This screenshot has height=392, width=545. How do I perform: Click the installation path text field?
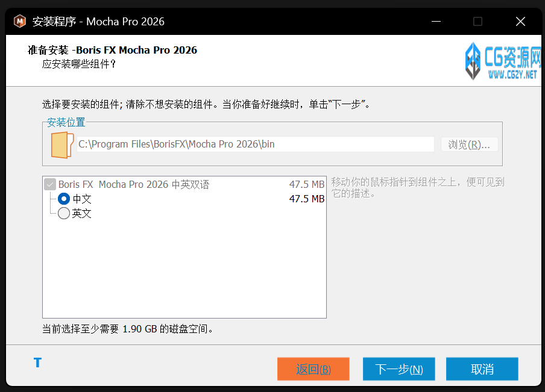point(253,144)
